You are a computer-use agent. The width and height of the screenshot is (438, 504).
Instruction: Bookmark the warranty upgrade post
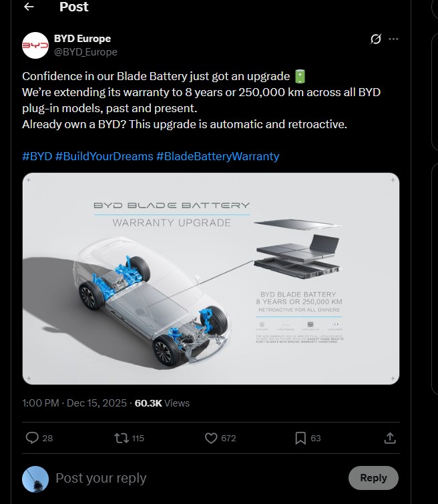click(300, 438)
